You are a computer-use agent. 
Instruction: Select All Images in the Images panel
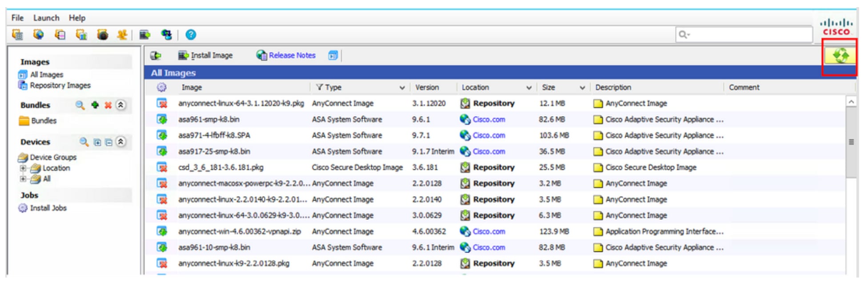(x=46, y=75)
